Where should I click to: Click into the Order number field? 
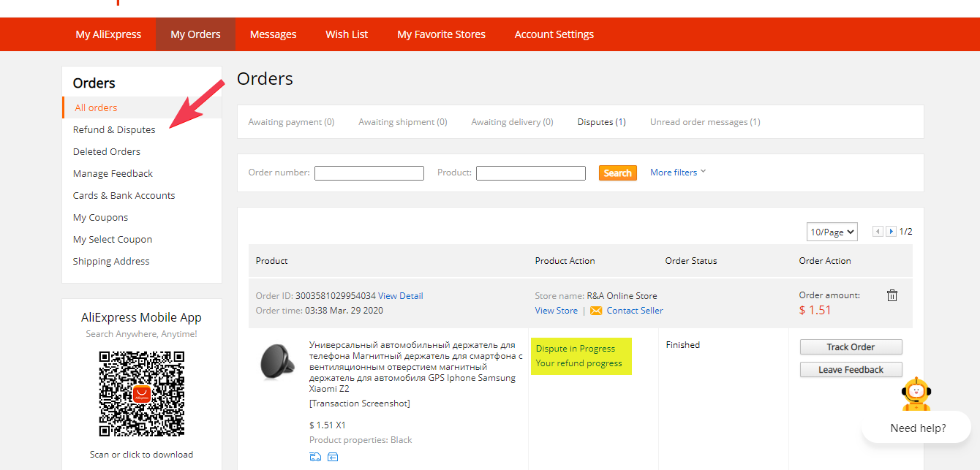click(x=369, y=173)
